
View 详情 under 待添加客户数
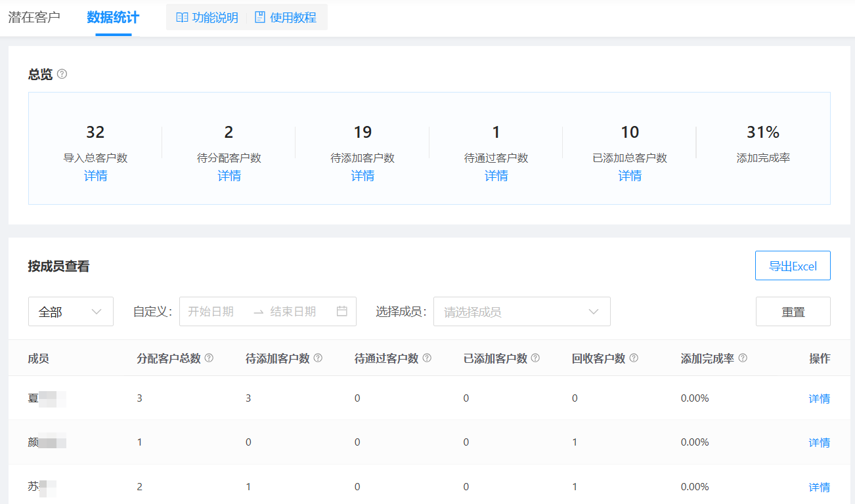coord(362,176)
